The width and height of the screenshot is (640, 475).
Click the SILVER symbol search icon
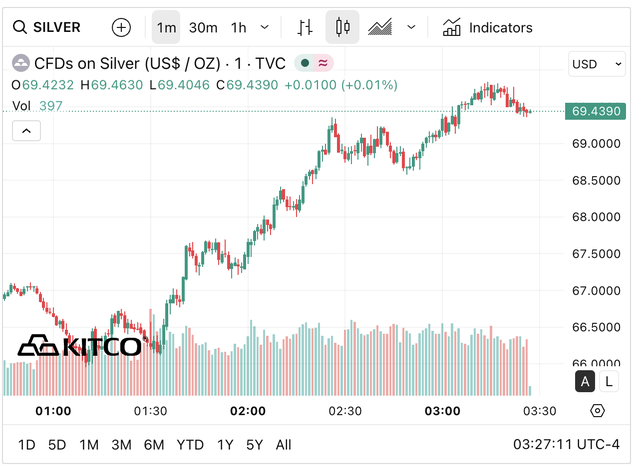click(x=19, y=27)
